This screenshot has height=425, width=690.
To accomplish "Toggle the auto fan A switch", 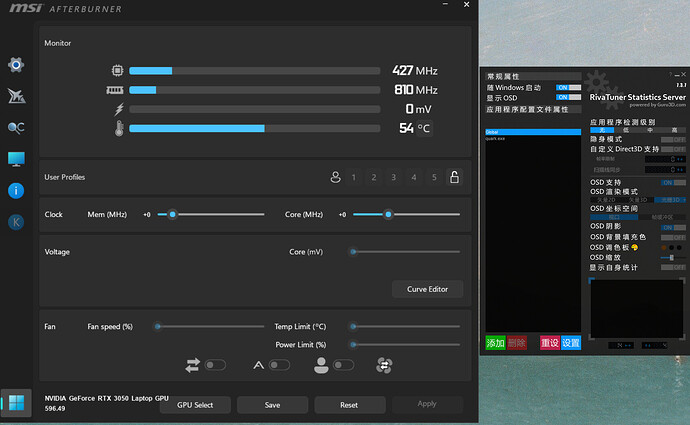I will (x=279, y=365).
